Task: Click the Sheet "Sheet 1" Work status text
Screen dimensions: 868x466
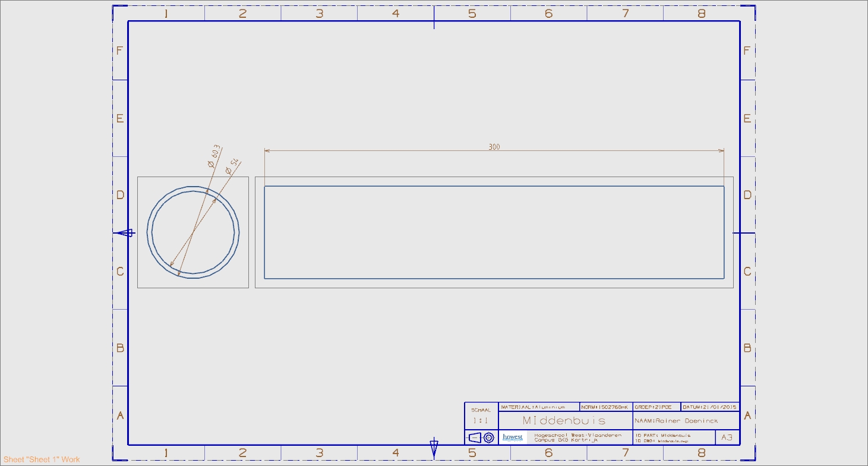Action: tap(42, 459)
